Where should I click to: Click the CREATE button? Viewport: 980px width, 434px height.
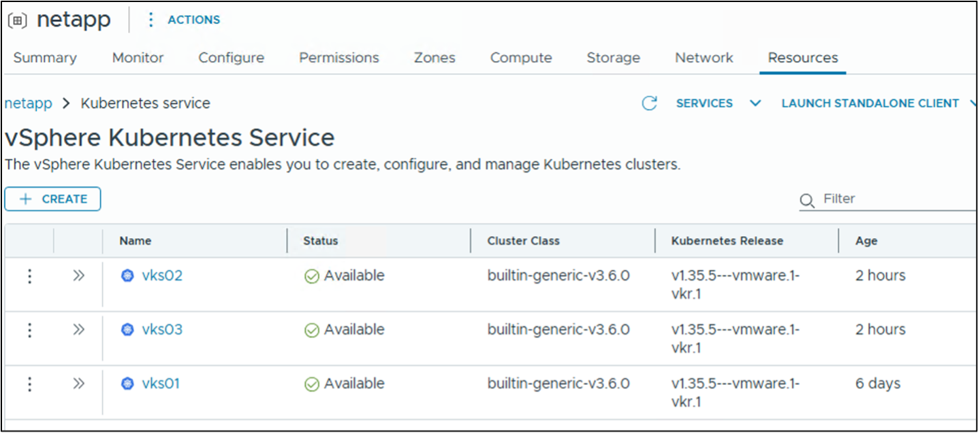point(52,199)
